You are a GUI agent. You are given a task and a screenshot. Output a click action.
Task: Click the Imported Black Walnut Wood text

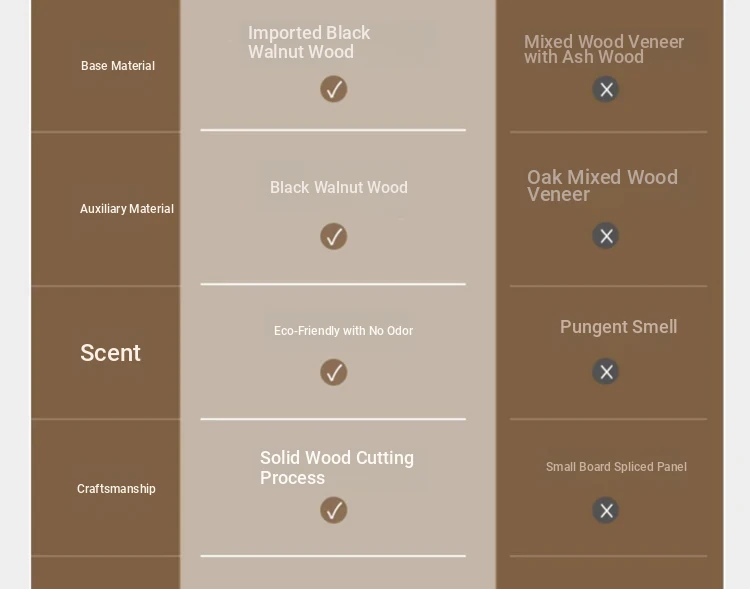309,42
